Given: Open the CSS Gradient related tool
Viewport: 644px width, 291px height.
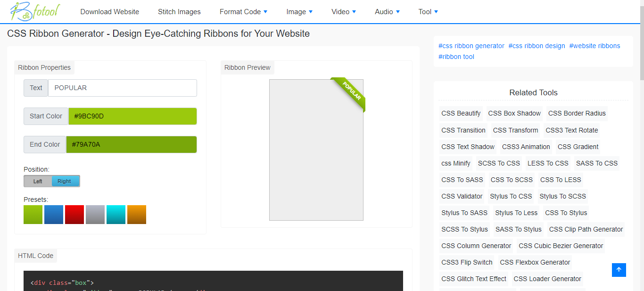Looking at the screenshot, I should pyautogui.click(x=578, y=147).
